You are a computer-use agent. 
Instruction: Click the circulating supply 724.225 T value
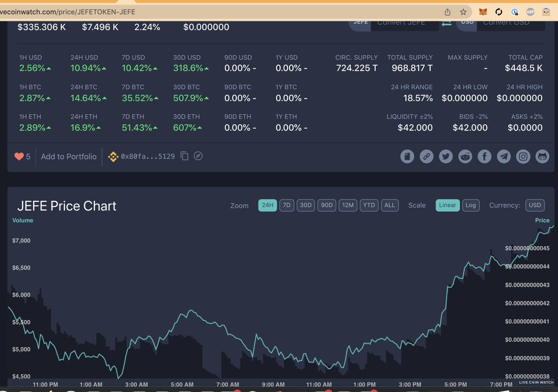point(357,68)
